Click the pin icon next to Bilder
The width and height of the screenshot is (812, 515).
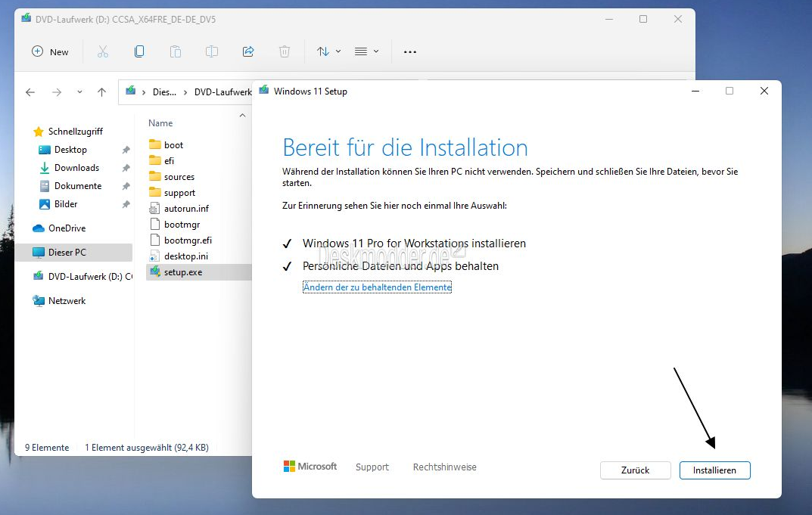(x=126, y=204)
